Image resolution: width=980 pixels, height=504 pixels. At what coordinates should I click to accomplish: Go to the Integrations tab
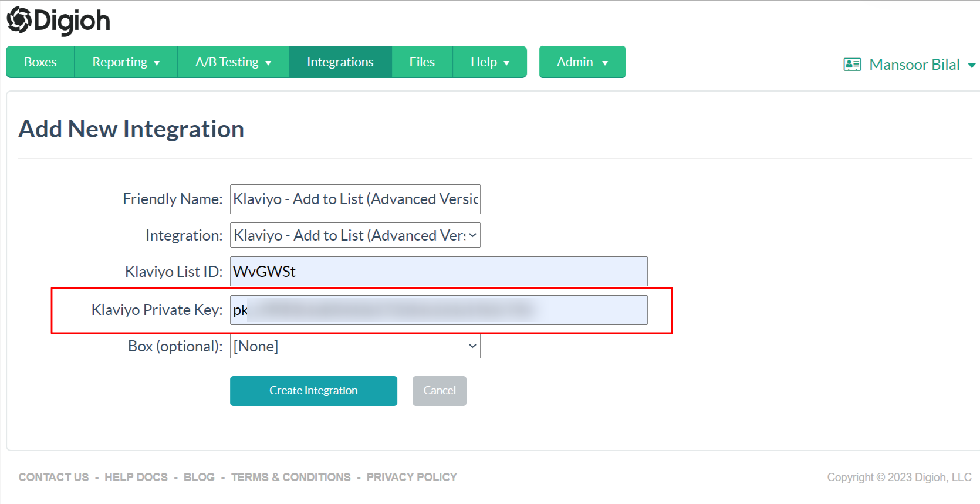click(x=340, y=62)
